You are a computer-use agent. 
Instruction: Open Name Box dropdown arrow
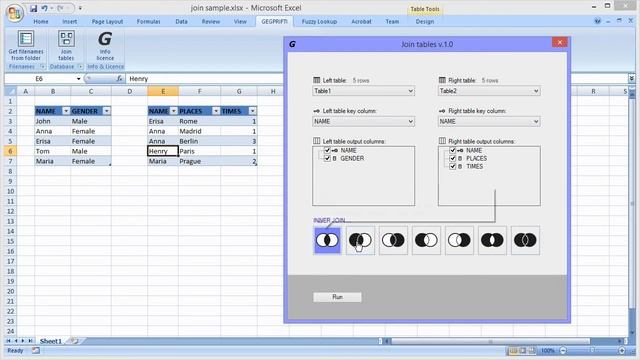(x=78, y=79)
